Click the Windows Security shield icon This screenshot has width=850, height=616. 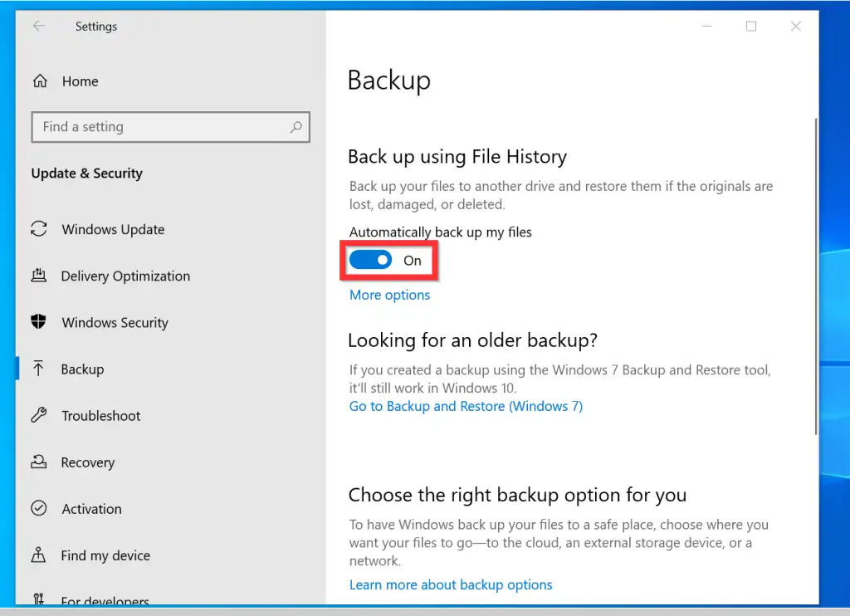point(38,322)
